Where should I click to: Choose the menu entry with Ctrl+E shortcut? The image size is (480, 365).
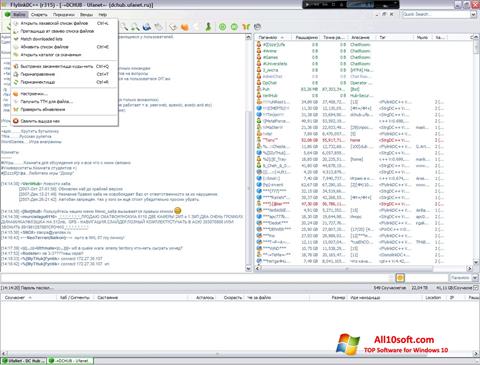click(x=64, y=47)
